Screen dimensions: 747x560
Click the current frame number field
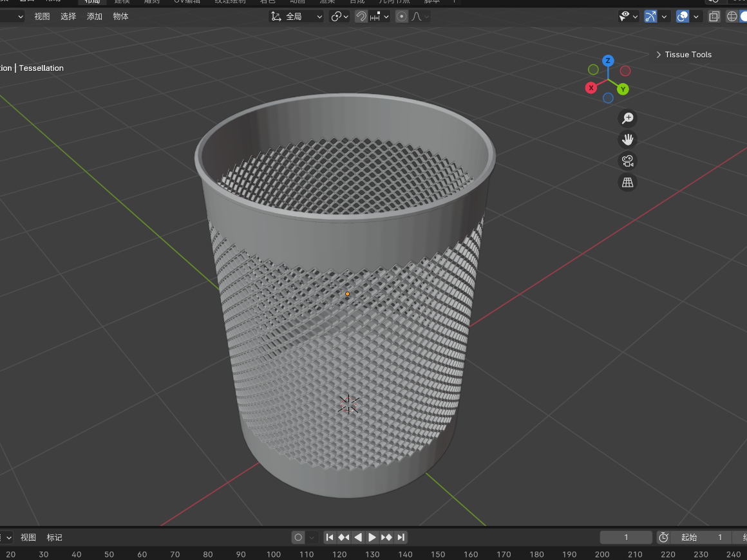pos(626,537)
